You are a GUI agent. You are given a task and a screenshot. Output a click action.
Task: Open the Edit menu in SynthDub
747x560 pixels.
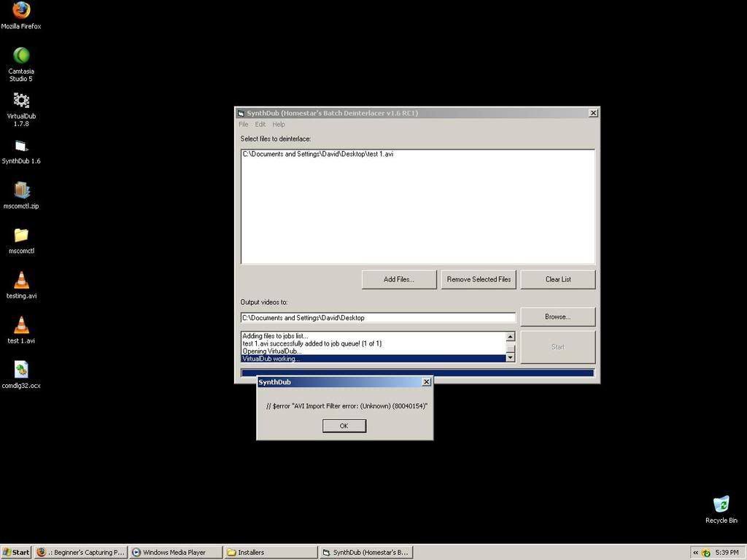click(260, 124)
